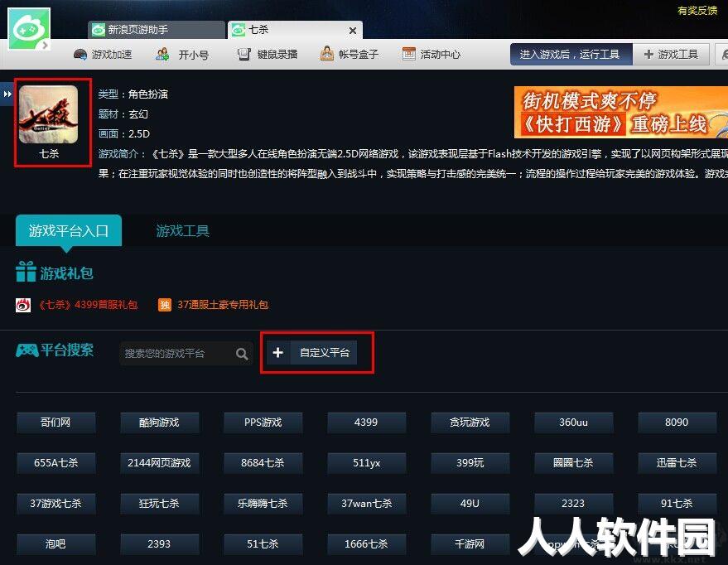Pick the 49U platform
This screenshot has width=728, height=565.
tap(470, 503)
